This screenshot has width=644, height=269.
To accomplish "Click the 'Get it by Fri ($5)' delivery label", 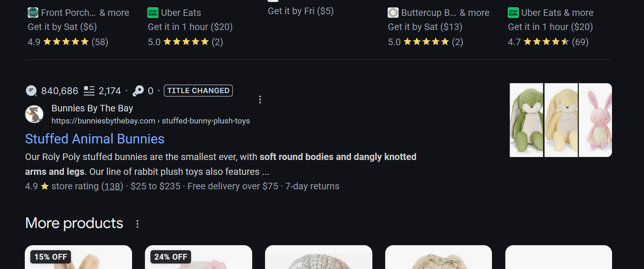I will pyautogui.click(x=301, y=11).
